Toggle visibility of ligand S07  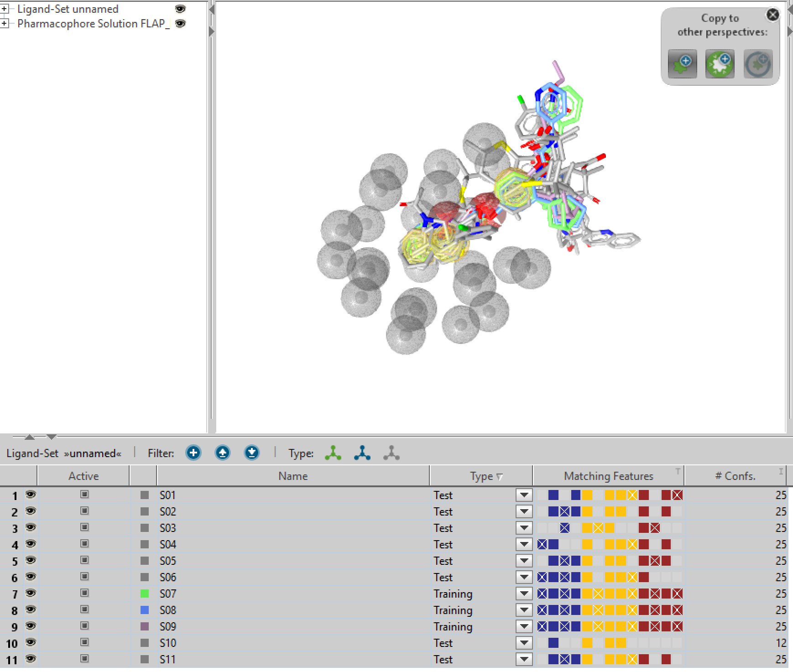coord(31,593)
